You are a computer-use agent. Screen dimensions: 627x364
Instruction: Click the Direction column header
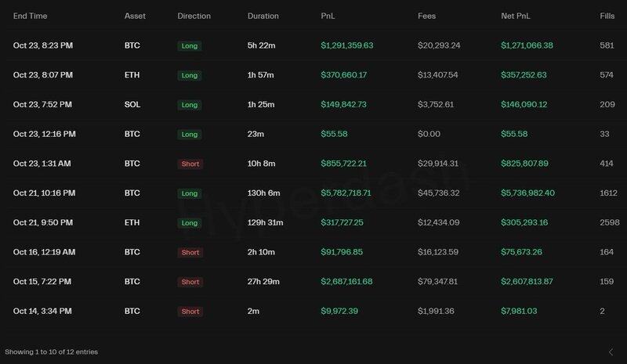click(x=194, y=16)
